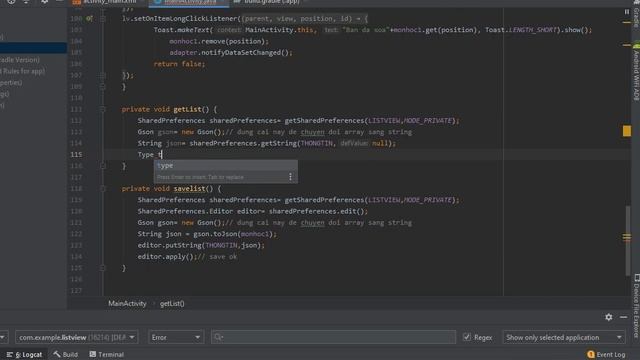Switch to the MainActivity.java editor tab
The image size is (640, 360).
tap(189, 2)
